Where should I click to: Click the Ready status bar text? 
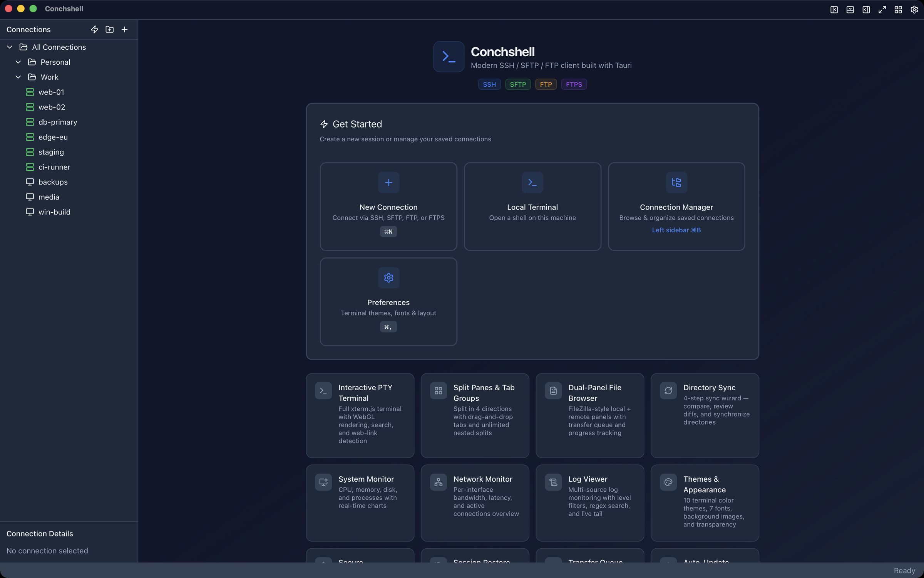(x=904, y=571)
